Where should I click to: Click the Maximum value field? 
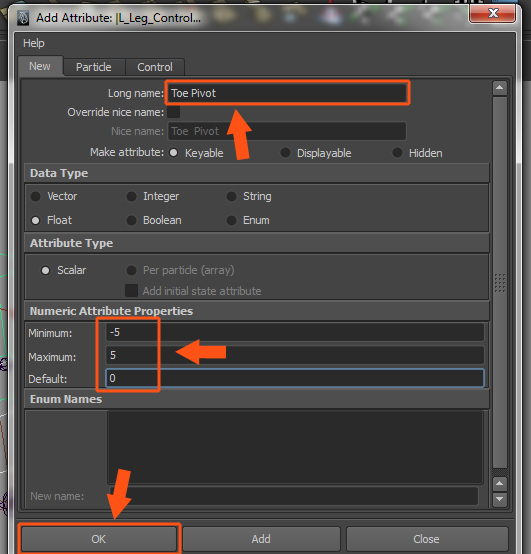(x=295, y=355)
